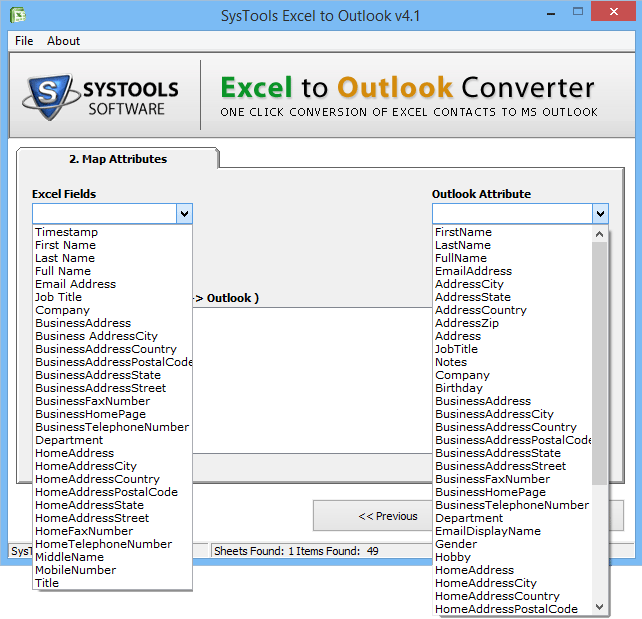Select HomeAddressCity in Excel Fields list
This screenshot has height=619, width=642.
point(112,466)
